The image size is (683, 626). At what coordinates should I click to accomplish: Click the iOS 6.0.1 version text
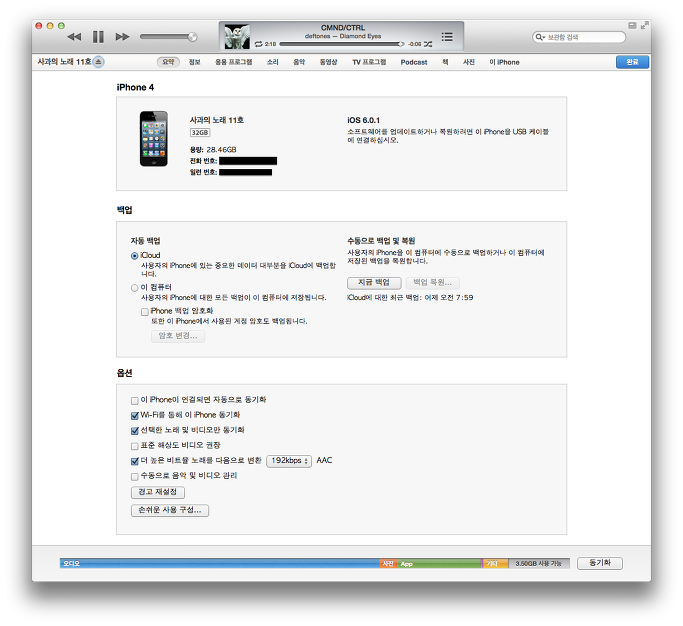363,120
